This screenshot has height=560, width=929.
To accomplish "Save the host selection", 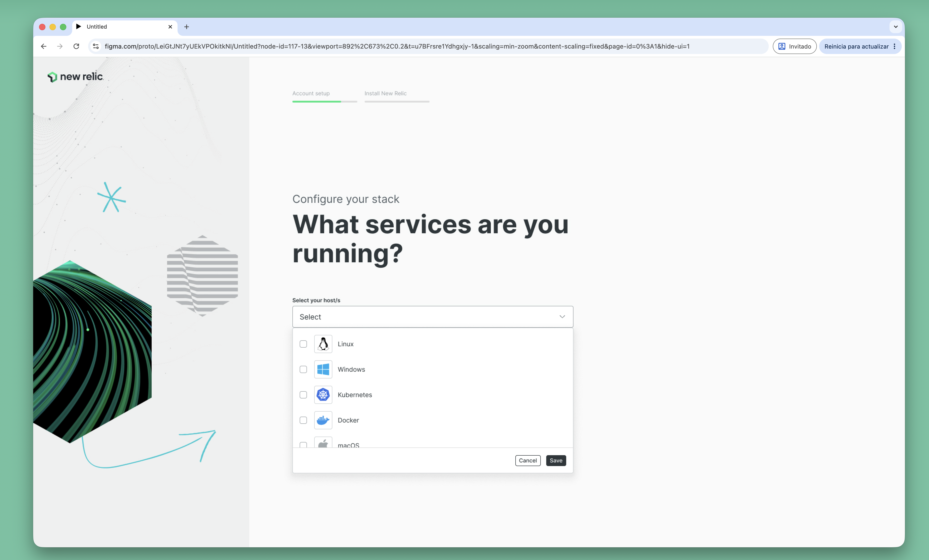I will (556, 461).
